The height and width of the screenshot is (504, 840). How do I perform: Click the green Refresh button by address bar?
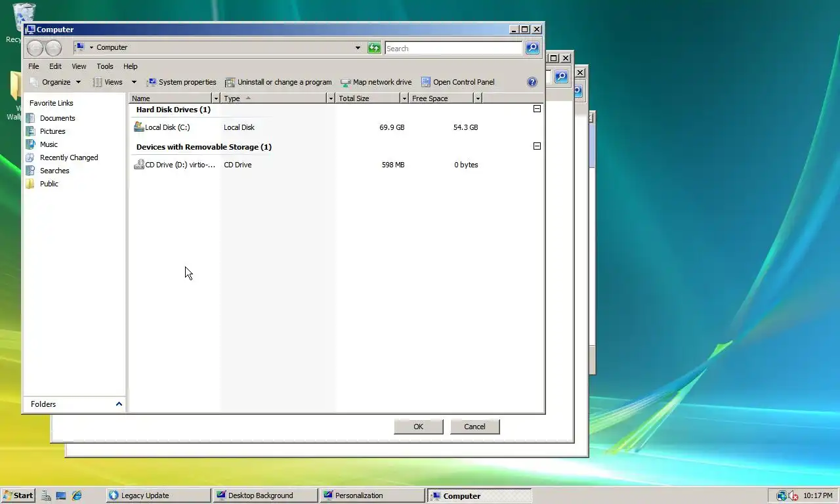pyautogui.click(x=374, y=47)
